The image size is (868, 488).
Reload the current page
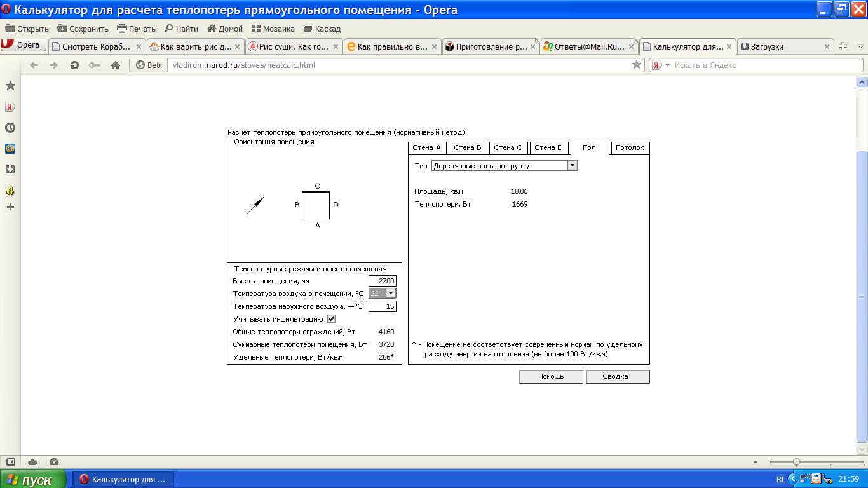tap(74, 65)
